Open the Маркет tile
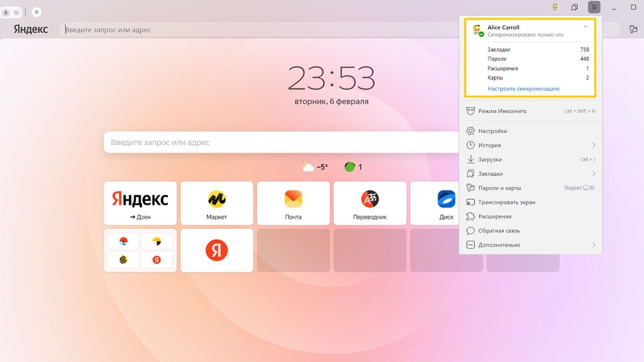Screen dimensions: 644x362 click(x=217, y=203)
